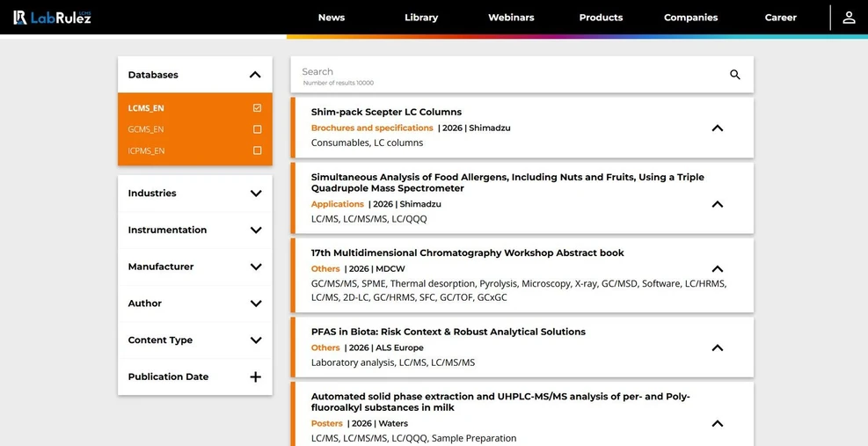Click the search magnifier icon
Screen dimensions: 868x446
(734, 74)
